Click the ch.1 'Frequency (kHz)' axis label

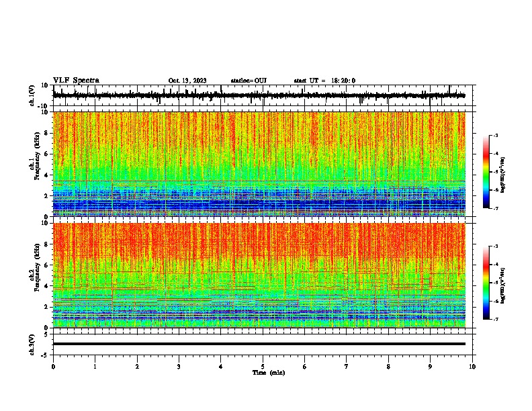point(37,156)
